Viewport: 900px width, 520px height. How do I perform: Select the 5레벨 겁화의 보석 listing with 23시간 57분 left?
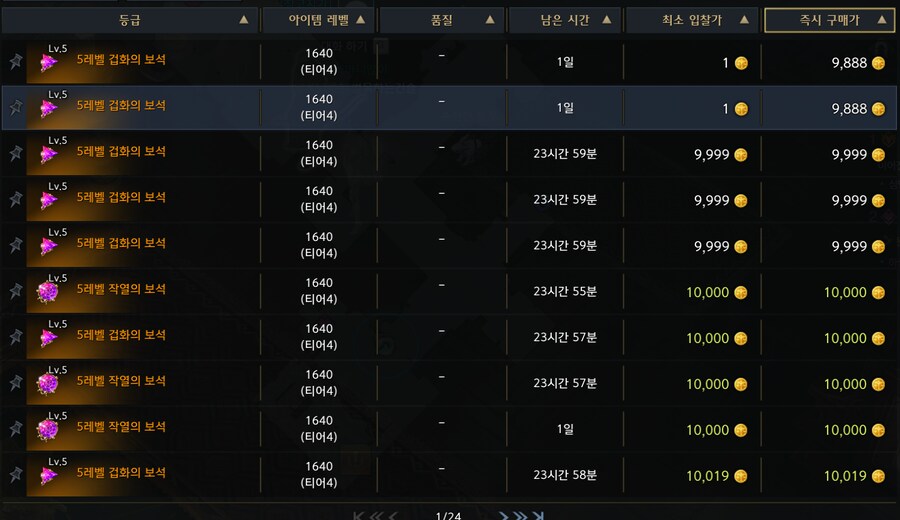click(x=121, y=338)
